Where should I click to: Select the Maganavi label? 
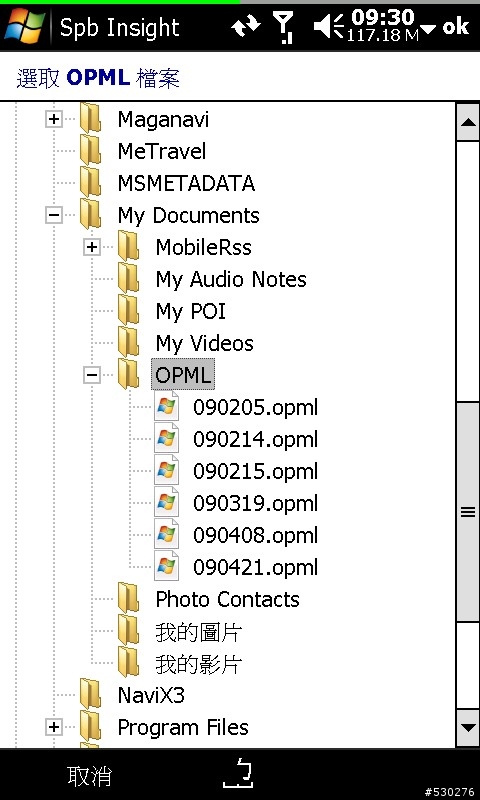pyautogui.click(x=163, y=121)
